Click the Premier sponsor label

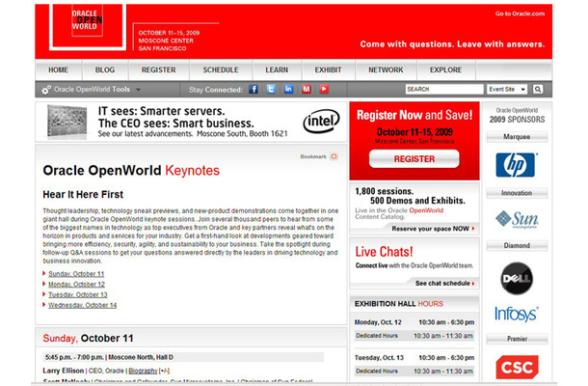tap(517, 339)
